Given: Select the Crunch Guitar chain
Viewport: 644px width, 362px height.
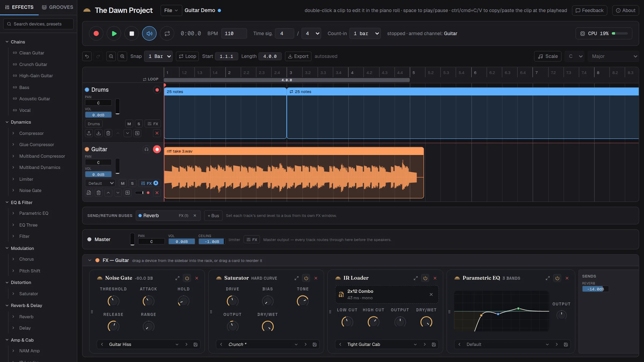Looking at the screenshot, I should point(33,64).
